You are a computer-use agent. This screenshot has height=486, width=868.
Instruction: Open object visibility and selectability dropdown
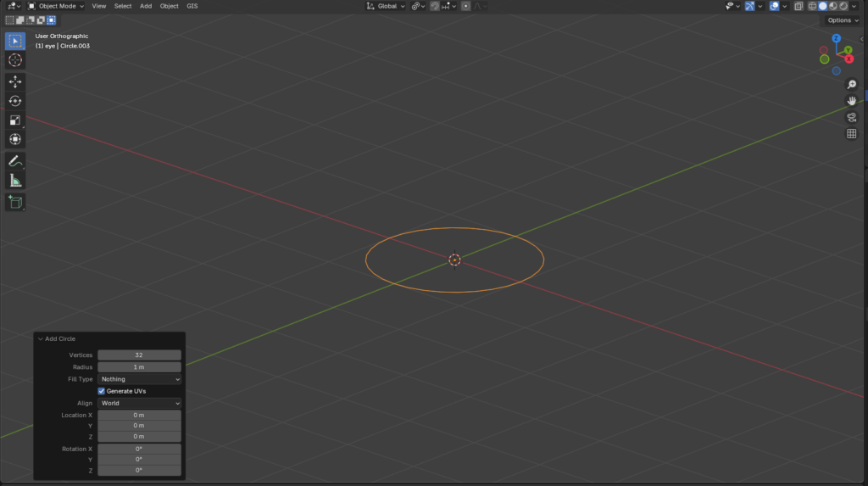[x=733, y=6]
